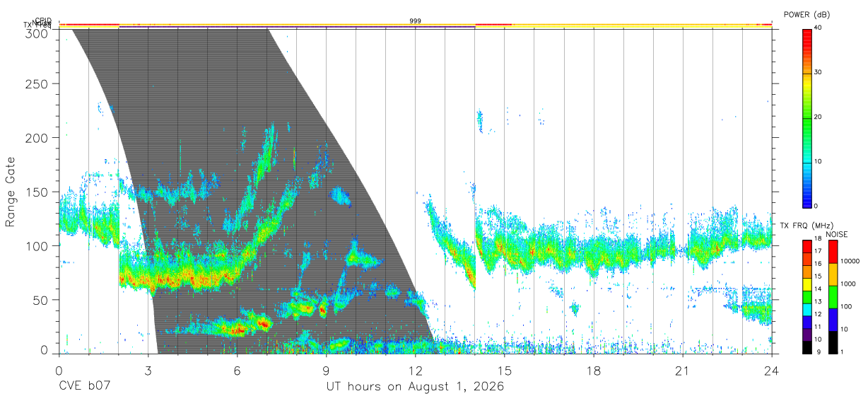Click the TX frequency tick label '14'
868x401 pixels.
point(819,289)
